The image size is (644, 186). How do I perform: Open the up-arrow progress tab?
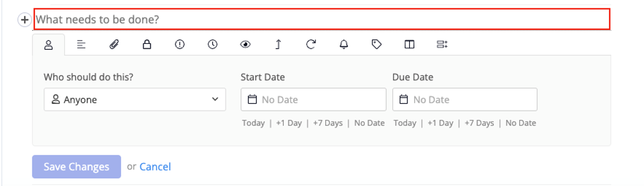(278, 44)
